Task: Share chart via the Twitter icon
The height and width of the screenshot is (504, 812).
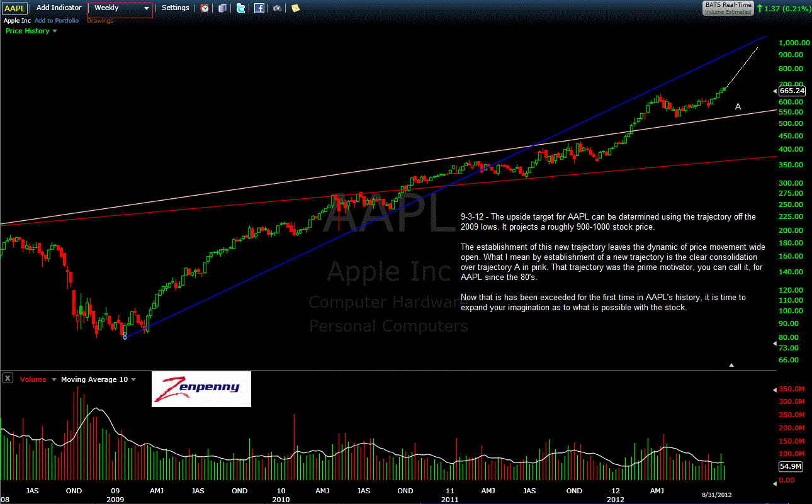Action: tap(241, 8)
